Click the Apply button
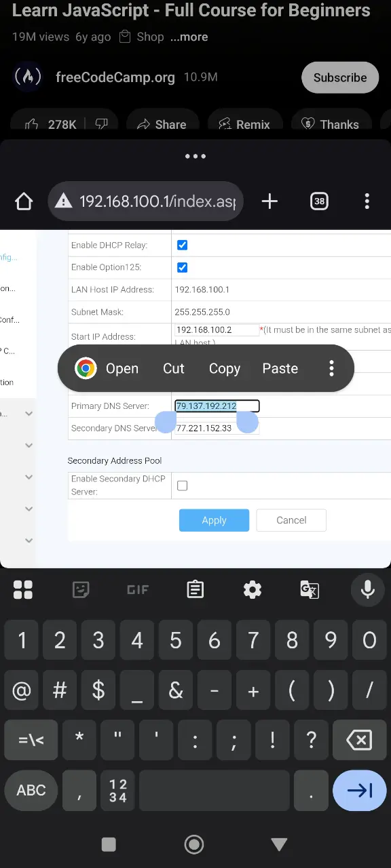Screen dimensions: 391x868 [214, 520]
